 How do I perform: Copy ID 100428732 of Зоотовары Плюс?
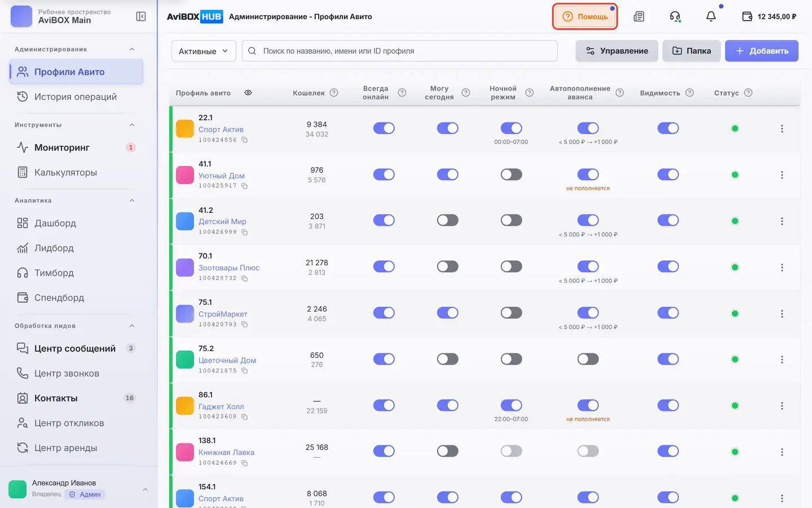(x=245, y=278)
